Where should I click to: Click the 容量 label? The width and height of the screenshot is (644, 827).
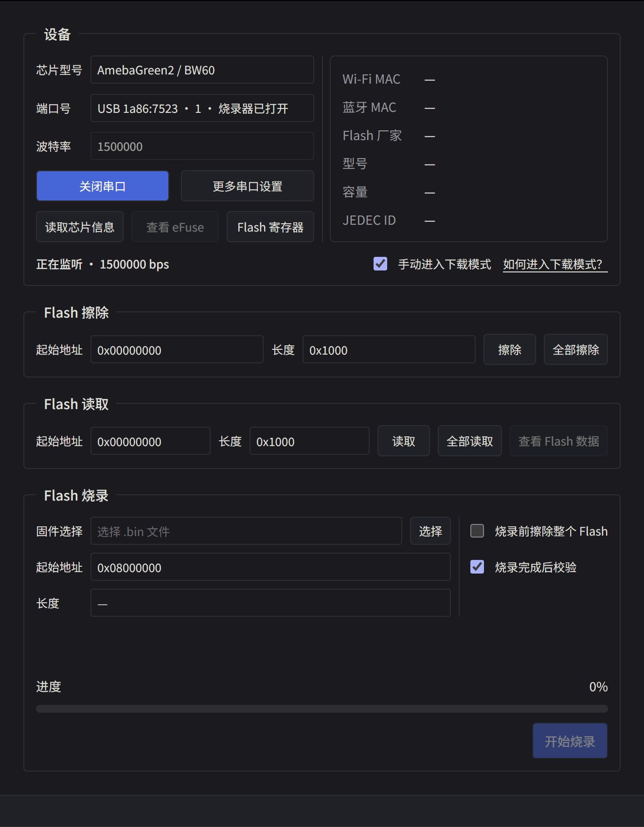pos(355,192)
